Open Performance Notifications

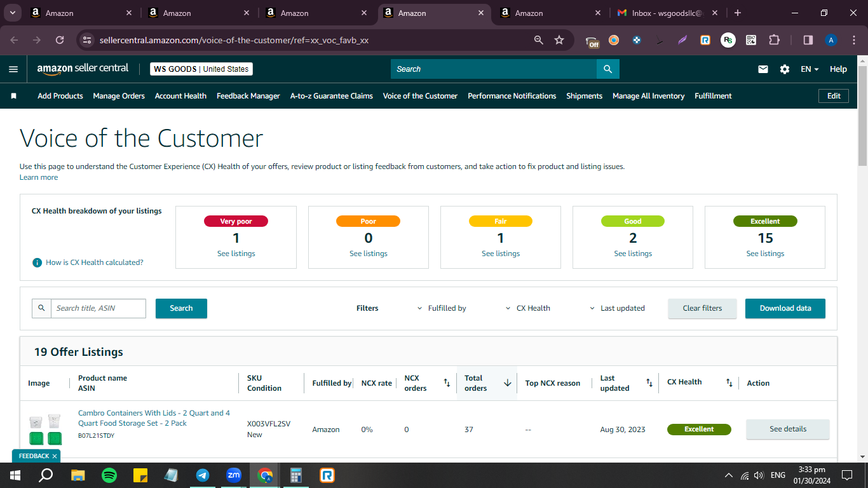(512, 96)
